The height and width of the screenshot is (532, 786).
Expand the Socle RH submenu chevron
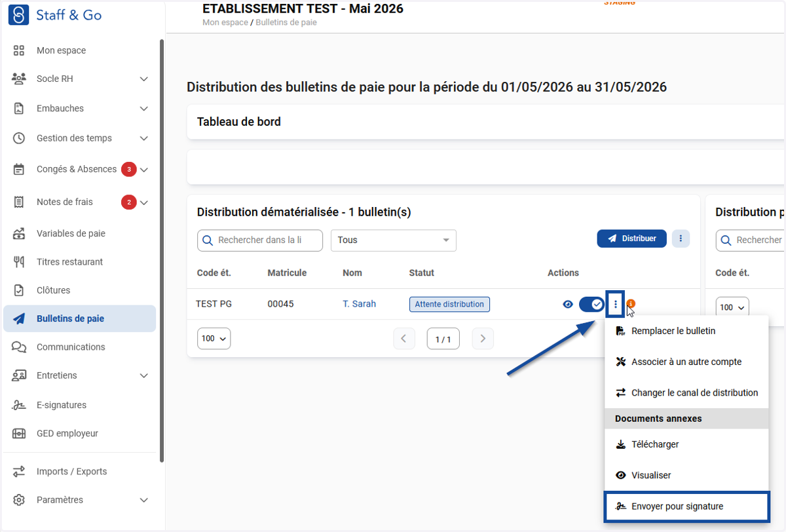coord(144,79)
